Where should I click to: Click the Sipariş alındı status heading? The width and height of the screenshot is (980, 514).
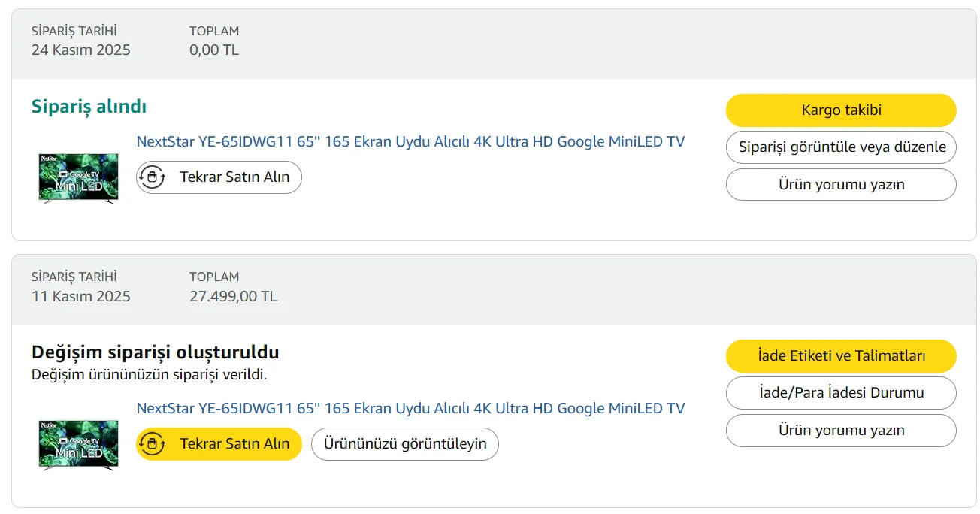[x=89, y=107]
